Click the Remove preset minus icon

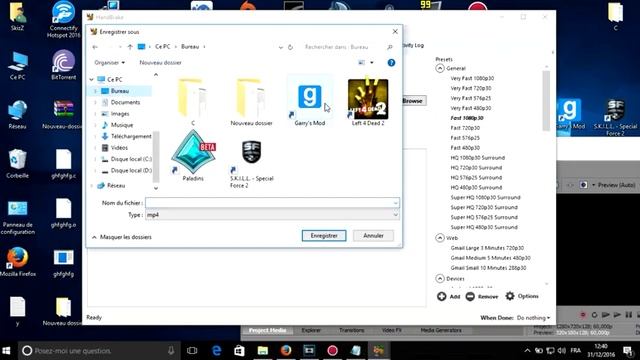[470, 296]
